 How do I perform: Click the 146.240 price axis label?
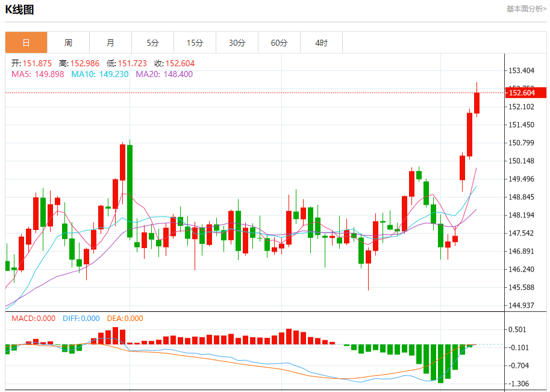point(522,269)
